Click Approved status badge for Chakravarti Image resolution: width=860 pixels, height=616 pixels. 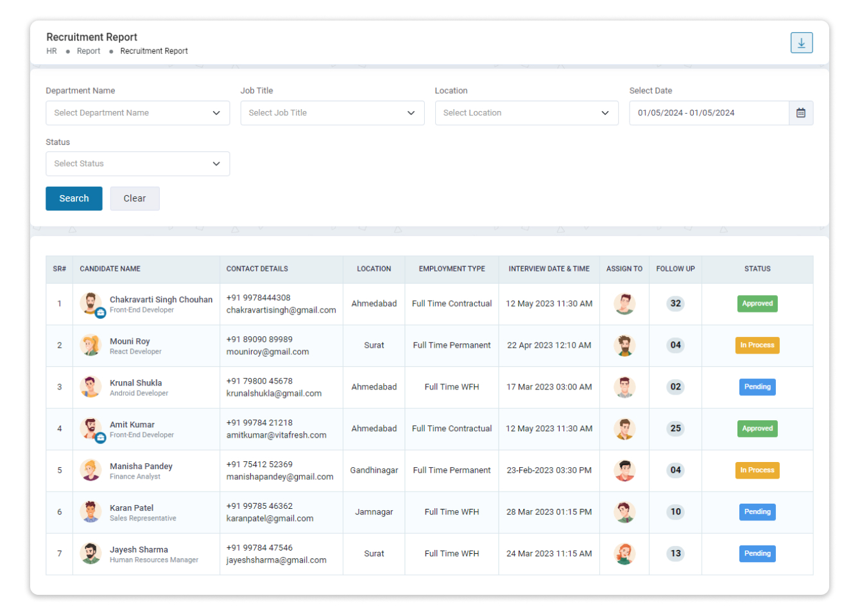click(x=757, y=304)
